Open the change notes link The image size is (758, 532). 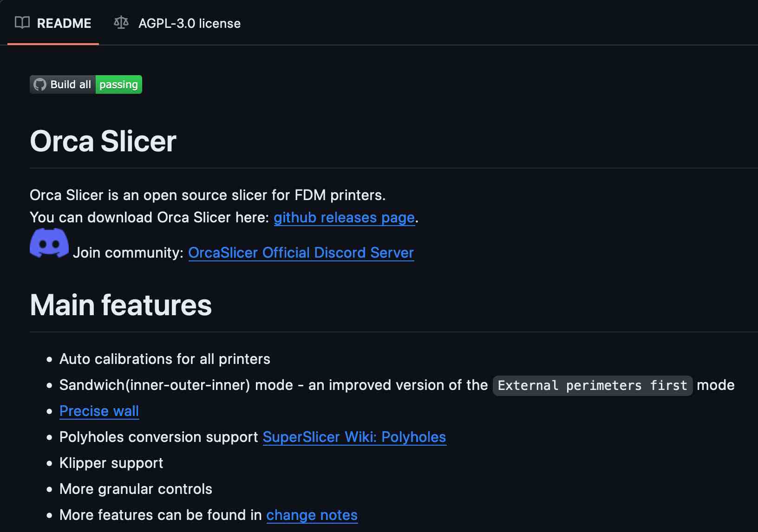(312, 515)
